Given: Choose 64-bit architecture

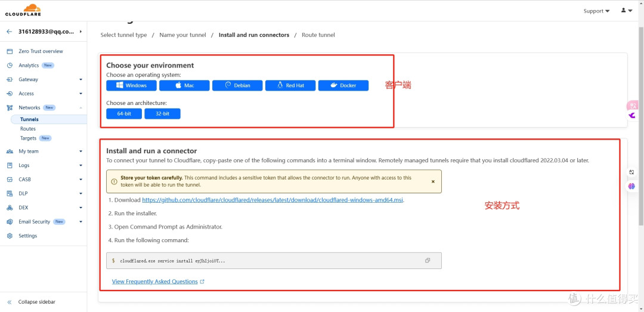Looking at the screenshot, I should click(x=124, y=114).
